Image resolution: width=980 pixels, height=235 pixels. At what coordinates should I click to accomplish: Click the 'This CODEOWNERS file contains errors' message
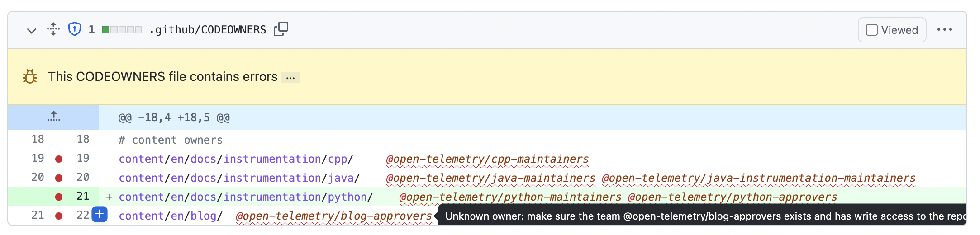coord(163,76)
